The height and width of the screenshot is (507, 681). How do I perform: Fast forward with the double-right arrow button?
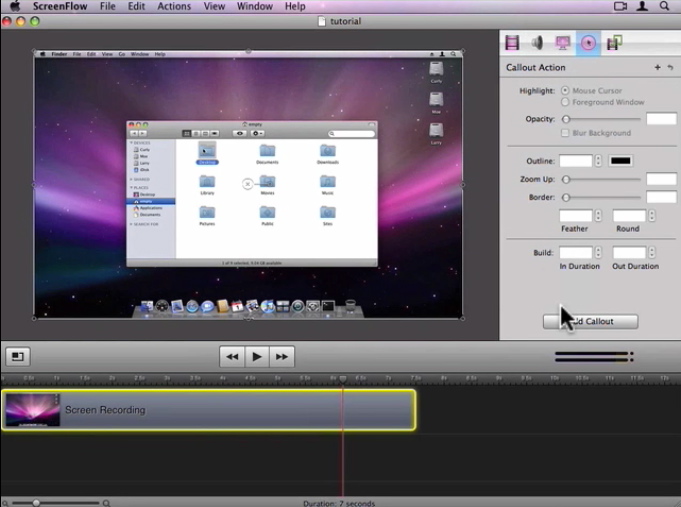[282, 357]
